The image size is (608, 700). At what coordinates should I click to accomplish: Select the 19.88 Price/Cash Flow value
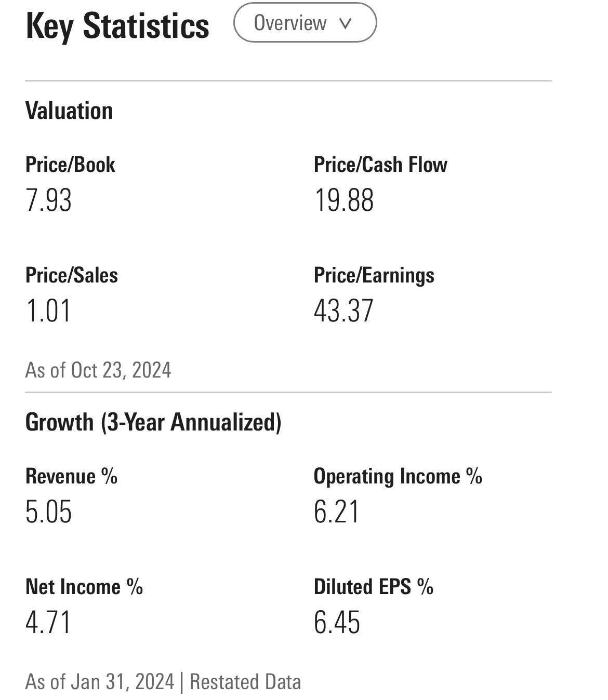click(345, 200)
